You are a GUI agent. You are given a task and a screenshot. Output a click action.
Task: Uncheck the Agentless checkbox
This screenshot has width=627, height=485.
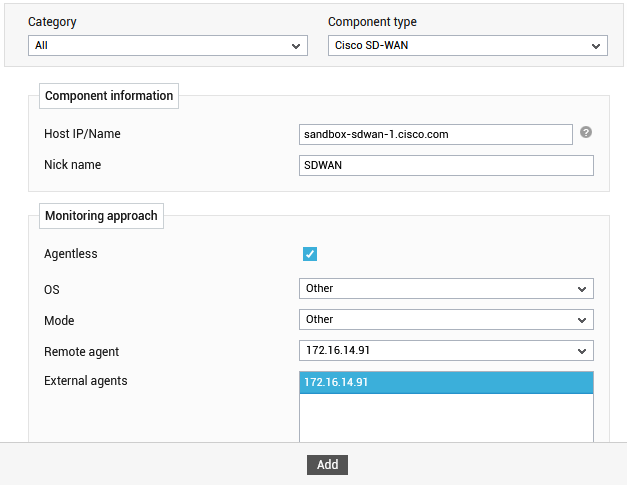click(x=310, y=254)
